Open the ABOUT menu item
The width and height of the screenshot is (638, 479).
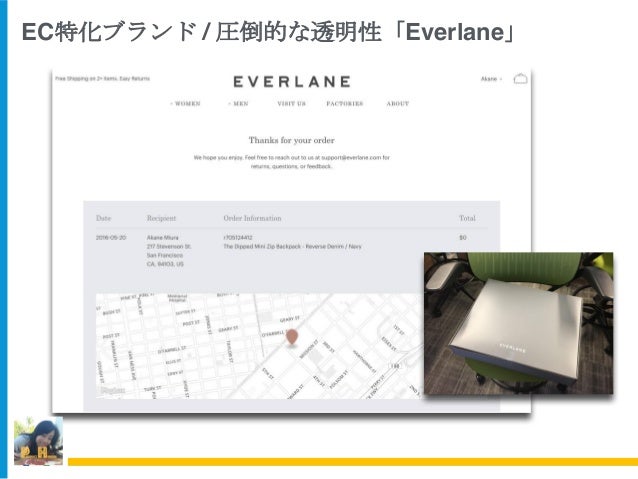click(398, 104)
